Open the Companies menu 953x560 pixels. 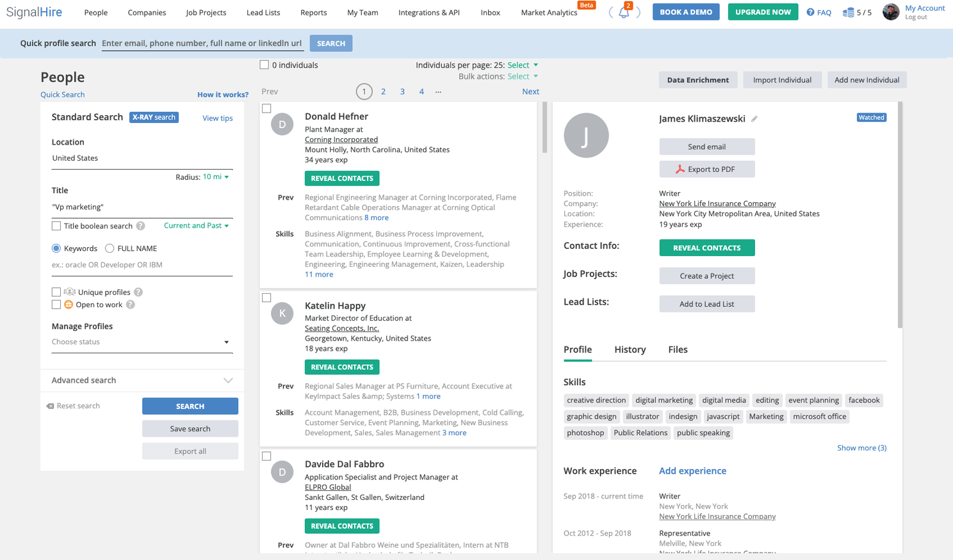tap(147, 13)
